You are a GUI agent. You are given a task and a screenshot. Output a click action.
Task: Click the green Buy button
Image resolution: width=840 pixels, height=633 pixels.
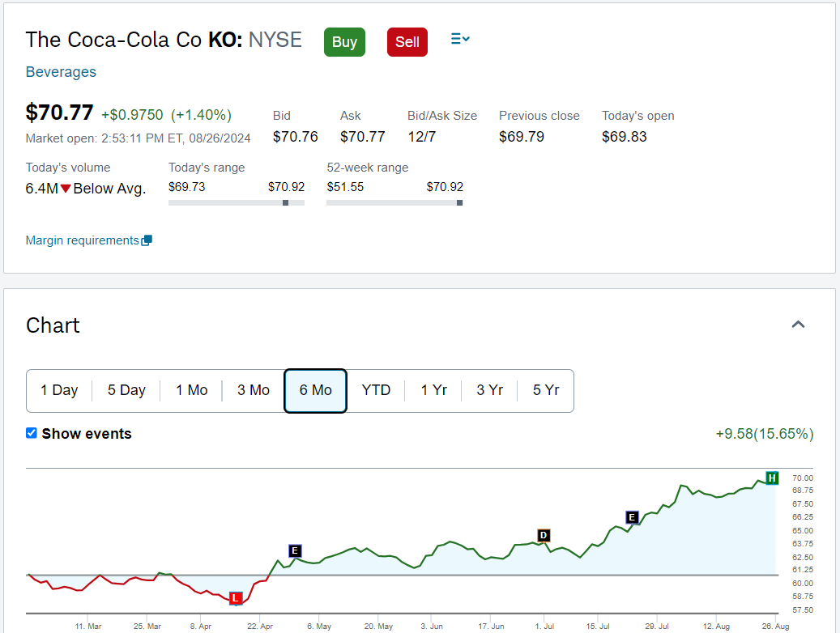344,42
